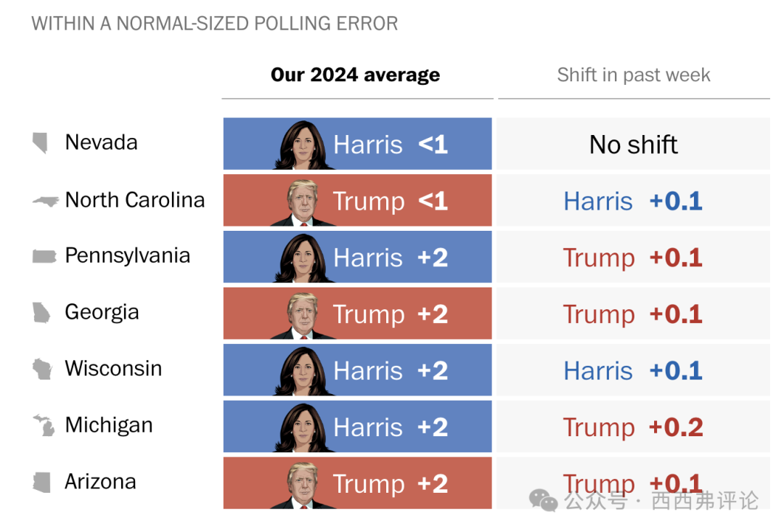Image resolution: width=784 pixels, height=532 pixels.
Task: Click the 'Arizona' state name label
Action: point(100,482)
